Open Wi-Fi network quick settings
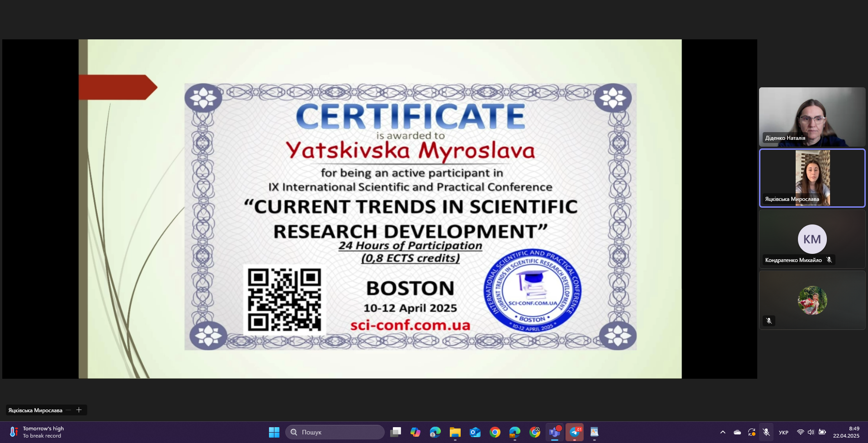Image resolution: width=868 pixels, height=443 pixels. (800, 432)
